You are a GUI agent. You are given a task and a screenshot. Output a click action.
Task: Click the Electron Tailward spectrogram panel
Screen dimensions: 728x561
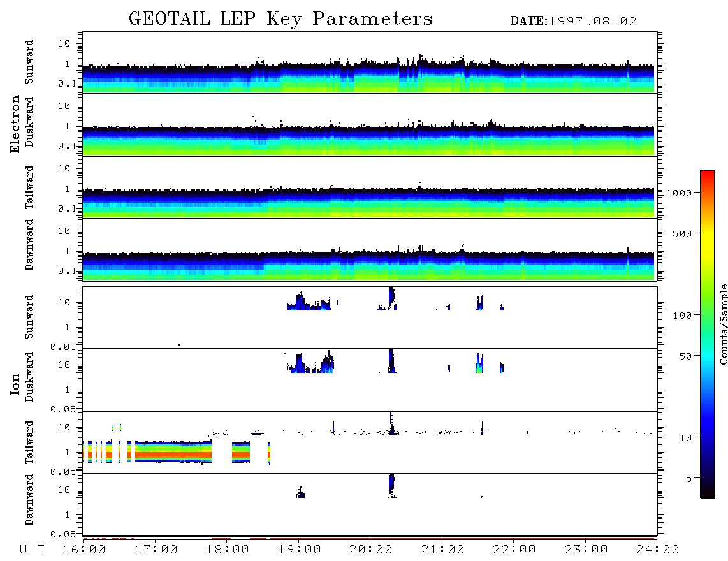click(x=370, y=187)
